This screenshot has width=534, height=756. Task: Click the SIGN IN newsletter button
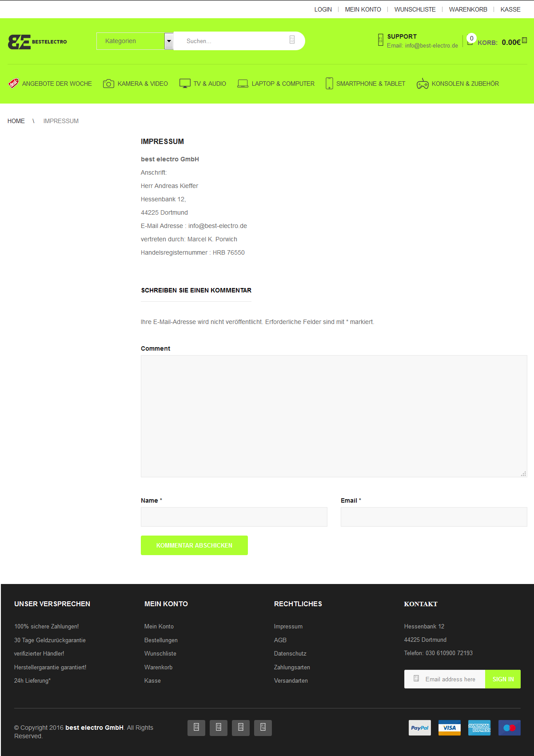(x=503, y=679)
